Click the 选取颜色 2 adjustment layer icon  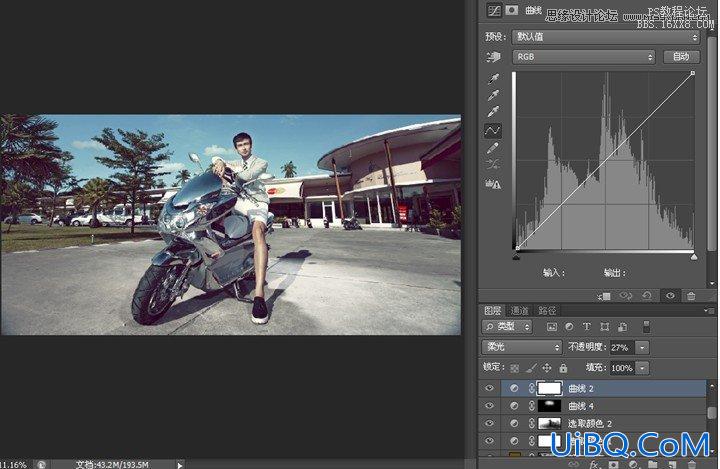pyautogui.click(x=514, y=423)
